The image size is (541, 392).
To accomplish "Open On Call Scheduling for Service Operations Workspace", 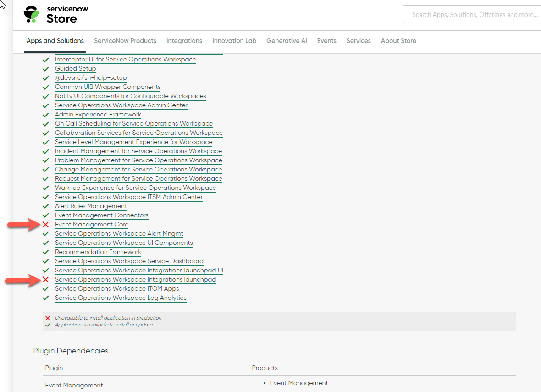I will click(x=134, y=123).
